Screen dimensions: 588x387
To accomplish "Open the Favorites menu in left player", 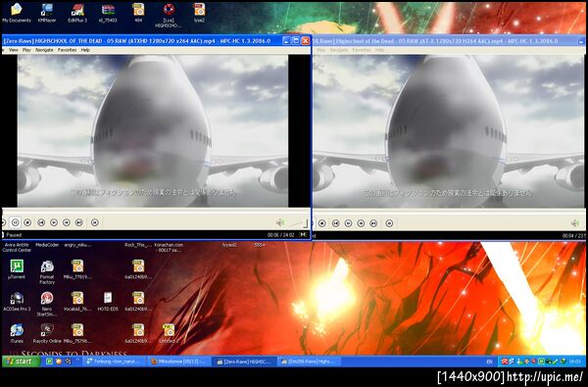I will pos(67,50).
